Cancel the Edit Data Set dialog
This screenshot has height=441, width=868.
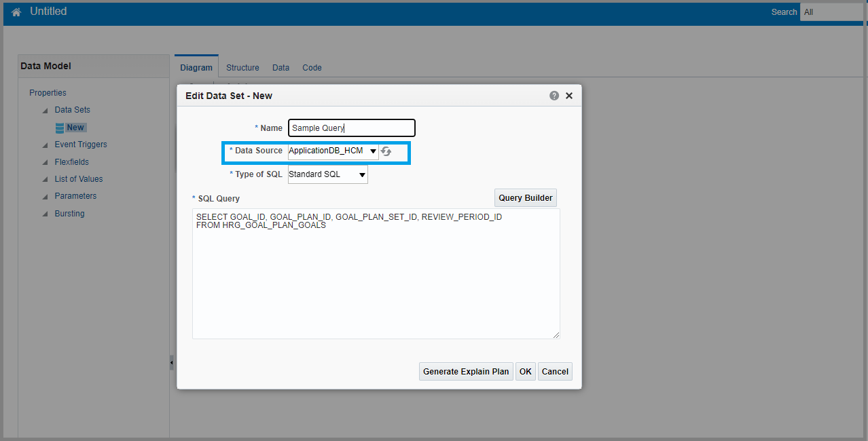[x=554, y=371]
